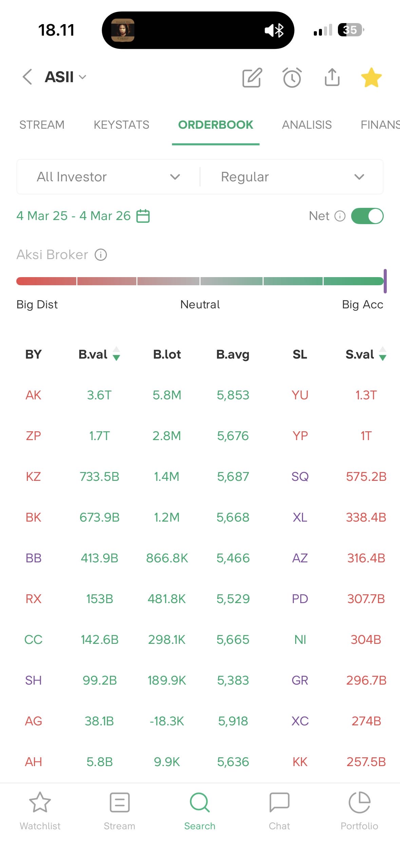Open the date range calendar icon

point(143,216)
